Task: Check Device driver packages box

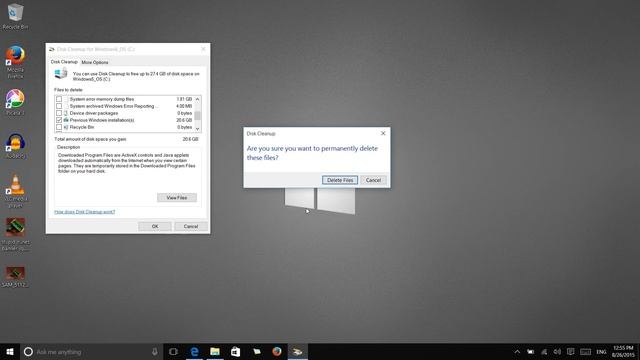Action: point(59,113)
